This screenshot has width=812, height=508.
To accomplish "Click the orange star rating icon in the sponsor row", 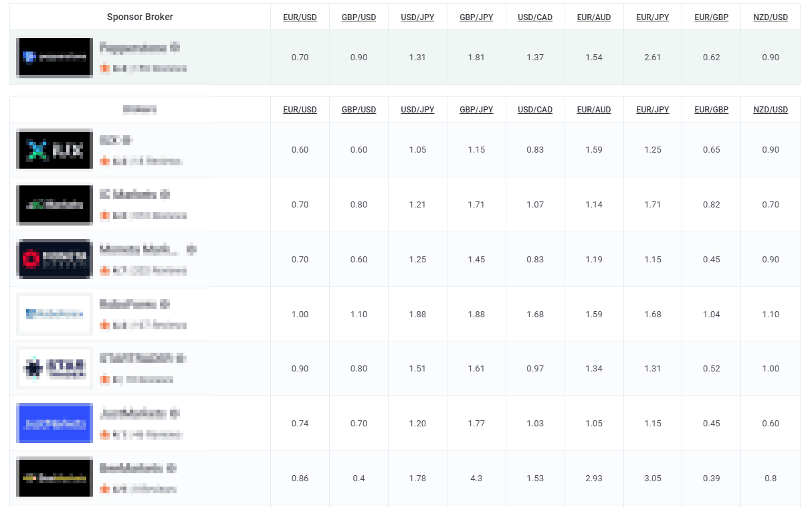I will (x=104, y=68).
